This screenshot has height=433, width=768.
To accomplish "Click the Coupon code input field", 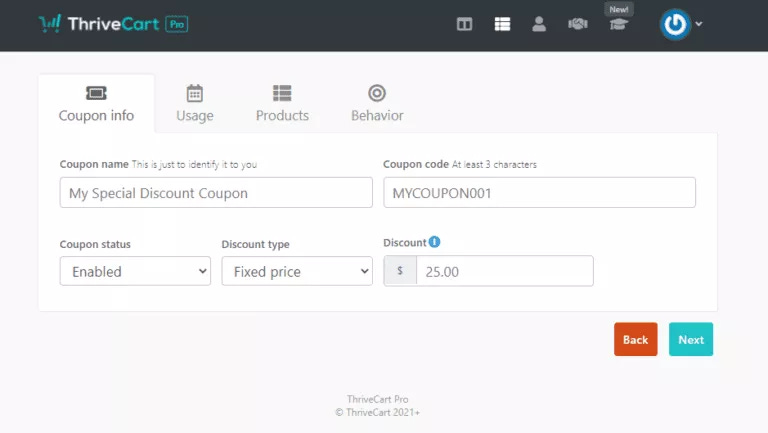I will pos(539,192).
